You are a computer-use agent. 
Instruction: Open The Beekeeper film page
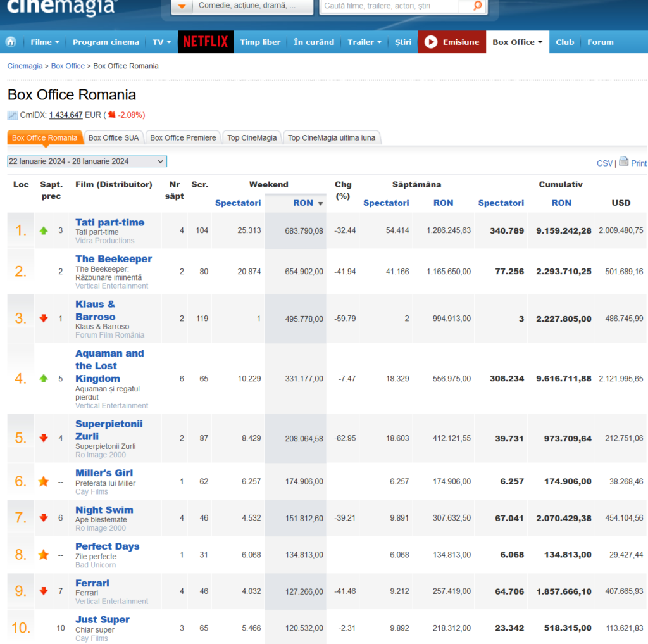coord(114,258)
